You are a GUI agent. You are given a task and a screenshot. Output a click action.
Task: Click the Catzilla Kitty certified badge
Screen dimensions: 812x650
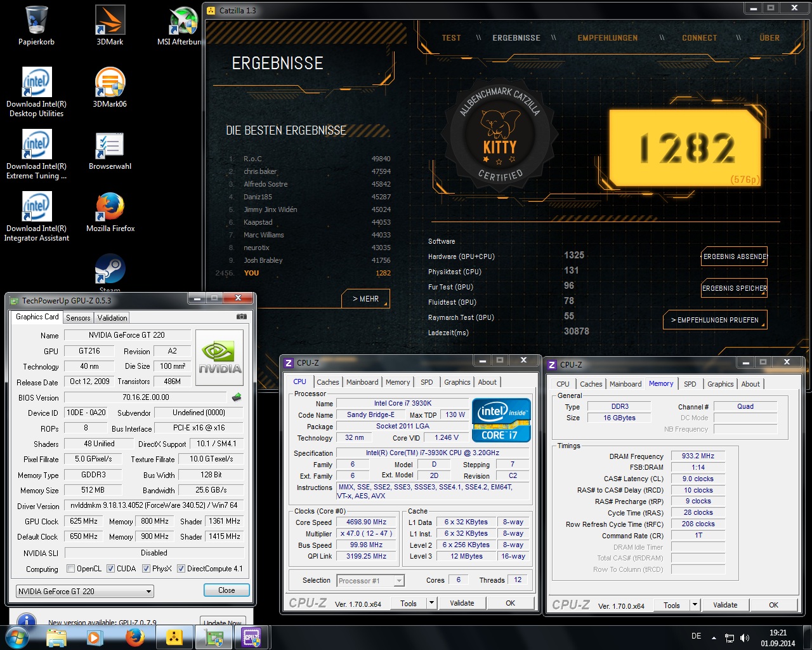(x=501, y=135)
